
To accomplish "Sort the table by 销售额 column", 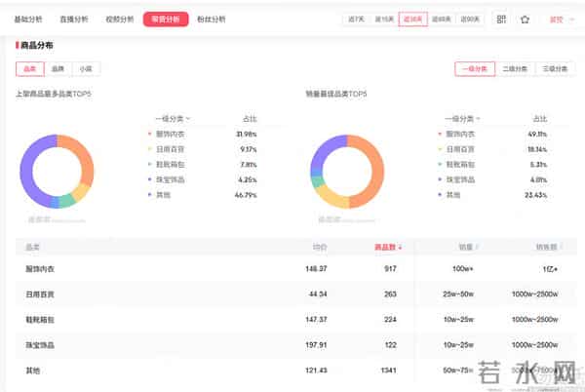I will pyautogui.click(x=548, y=247).
